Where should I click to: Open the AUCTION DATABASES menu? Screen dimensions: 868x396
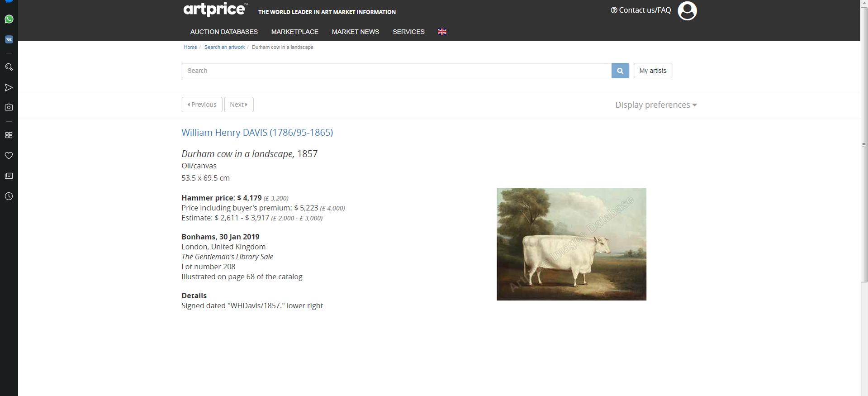(x=224, y=32)
